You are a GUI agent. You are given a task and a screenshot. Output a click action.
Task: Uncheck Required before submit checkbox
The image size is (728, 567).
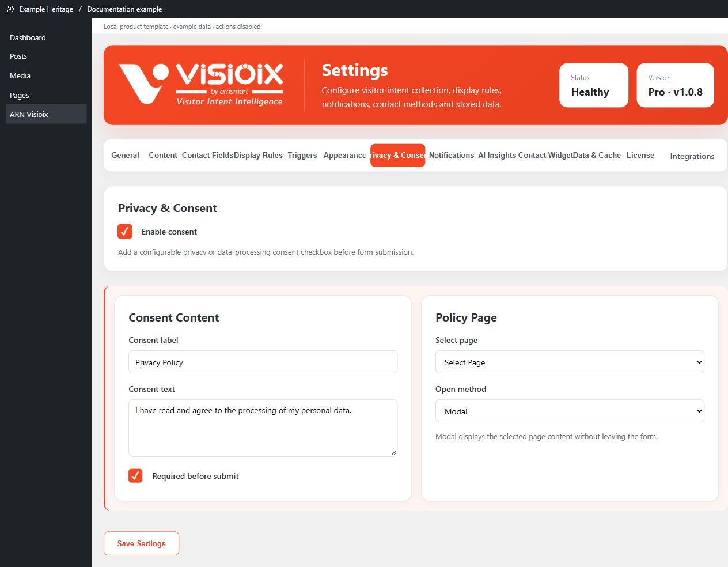[x=135, y=476]
